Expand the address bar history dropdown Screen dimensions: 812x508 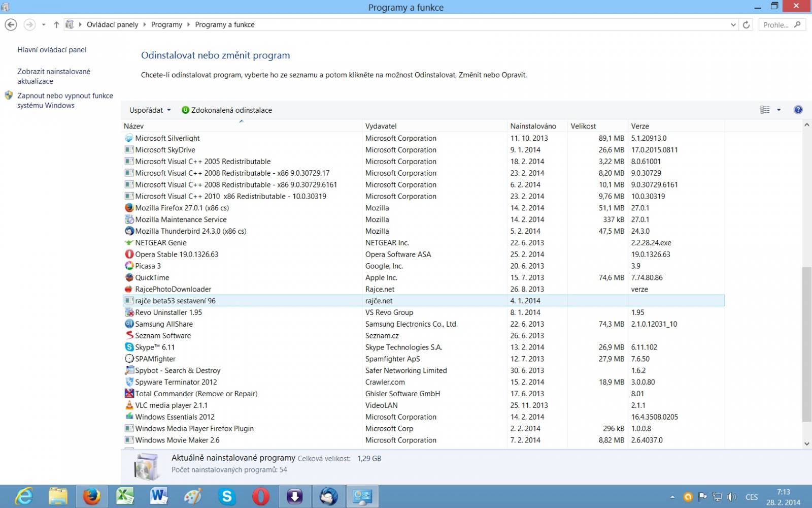point(733,25)
